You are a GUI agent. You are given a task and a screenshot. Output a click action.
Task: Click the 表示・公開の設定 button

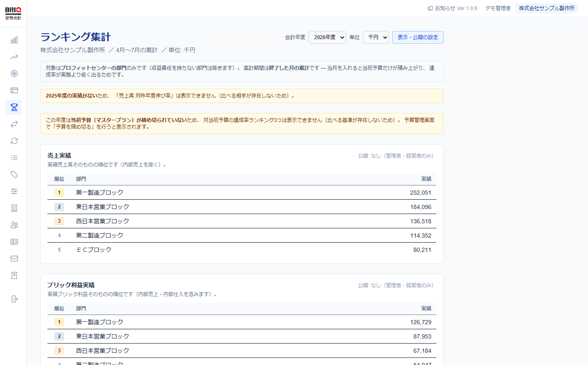[418, 37]
